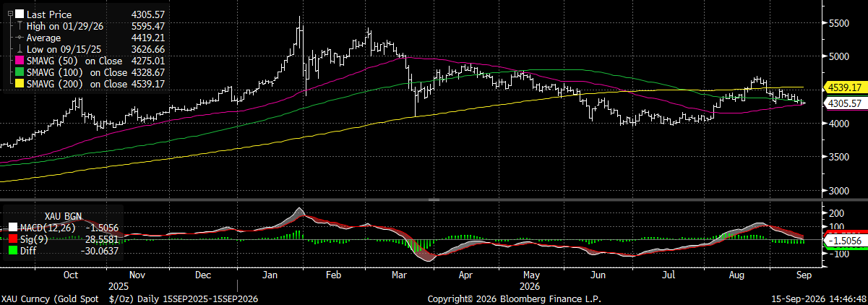Click the 2025 year label on axis
Image resolution: width=868 pixels, height=305 pixels.
pyautogui.click(x=117, y=285)
